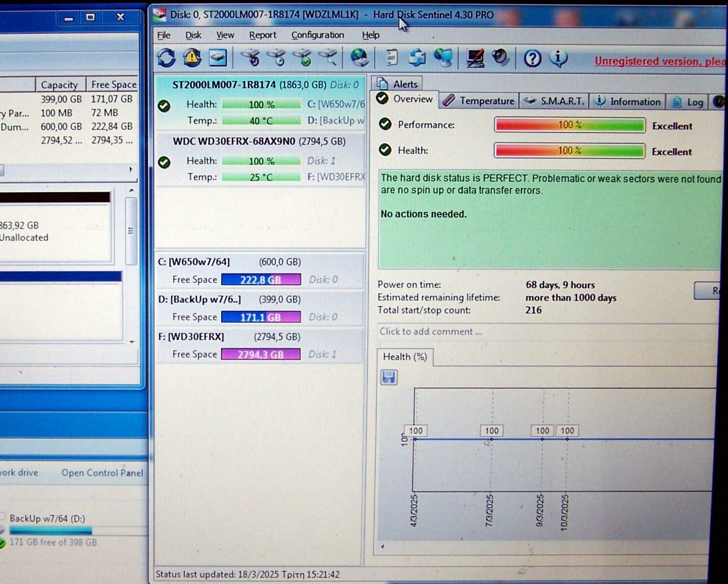Click the green check next to Performance
The width and height of the screenshot is (728, 584).
[x=385, y=124]
